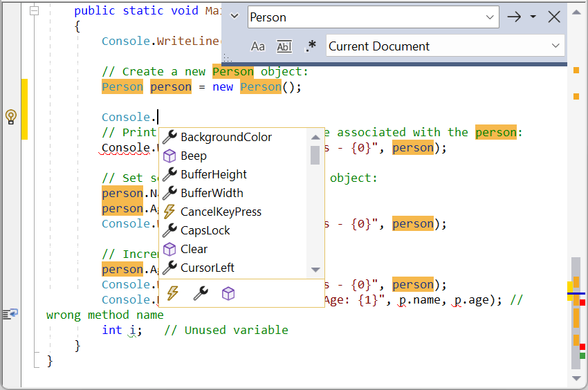The height and width of the screenshot is (390, 588).
Task: Click editor scrollbar up arrow
Action: tap(576, 12)
